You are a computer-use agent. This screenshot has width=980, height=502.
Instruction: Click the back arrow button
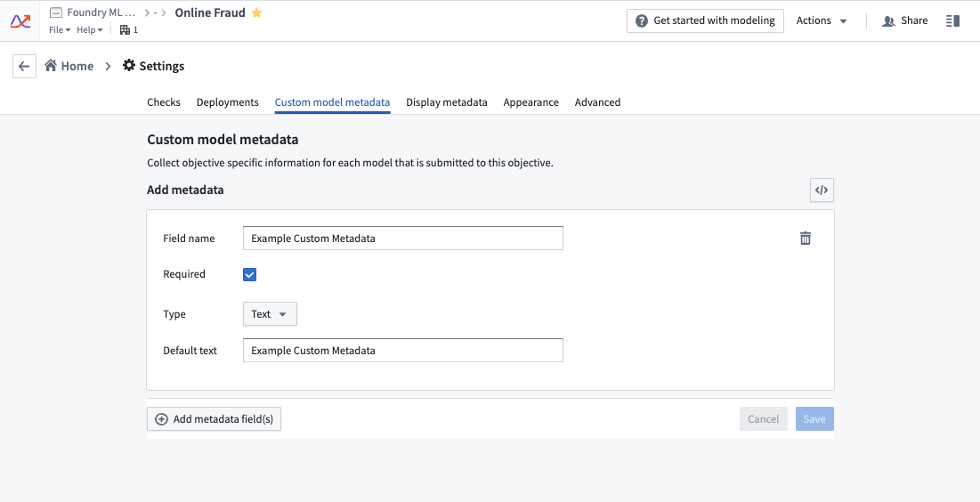coord(24,66)
